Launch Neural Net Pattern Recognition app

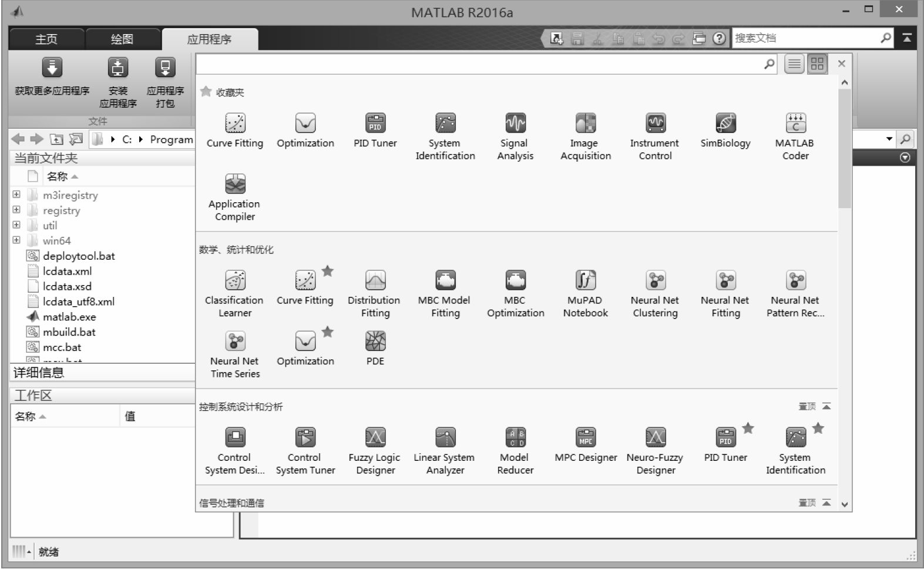coord(795,294)
